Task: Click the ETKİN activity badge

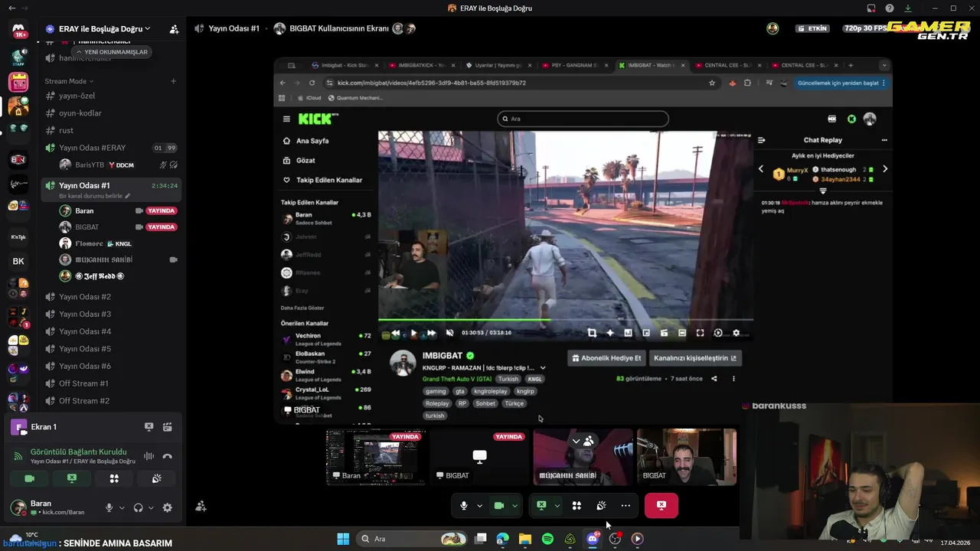Action: [813, 28]
